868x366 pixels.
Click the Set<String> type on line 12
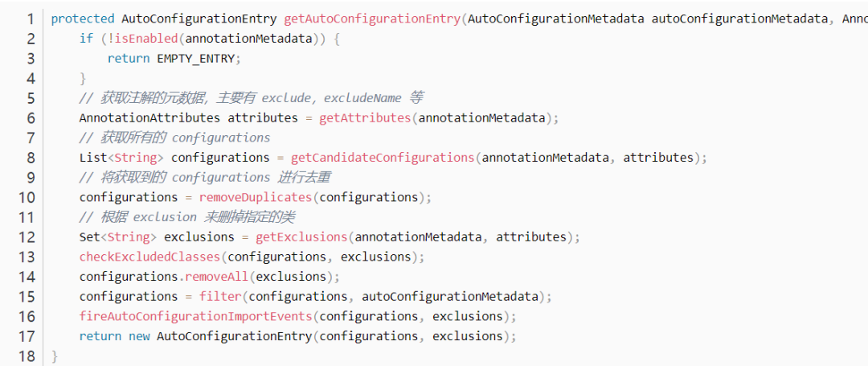(x=118, y=237)
